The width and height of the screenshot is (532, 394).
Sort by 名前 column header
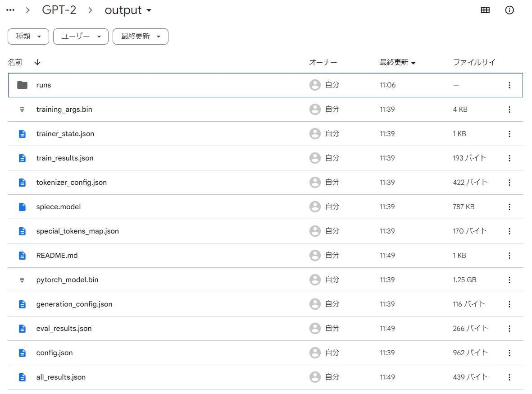tap(15, 62)
